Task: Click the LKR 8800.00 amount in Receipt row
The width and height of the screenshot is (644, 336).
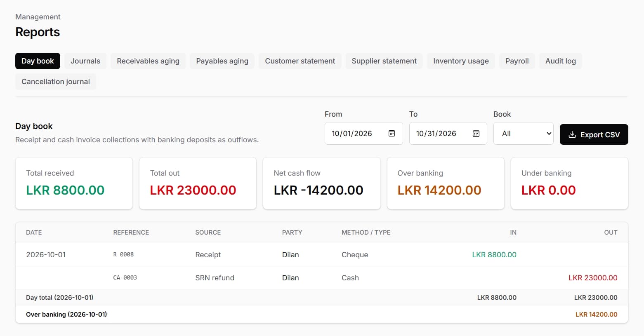Action: (494, 255)
